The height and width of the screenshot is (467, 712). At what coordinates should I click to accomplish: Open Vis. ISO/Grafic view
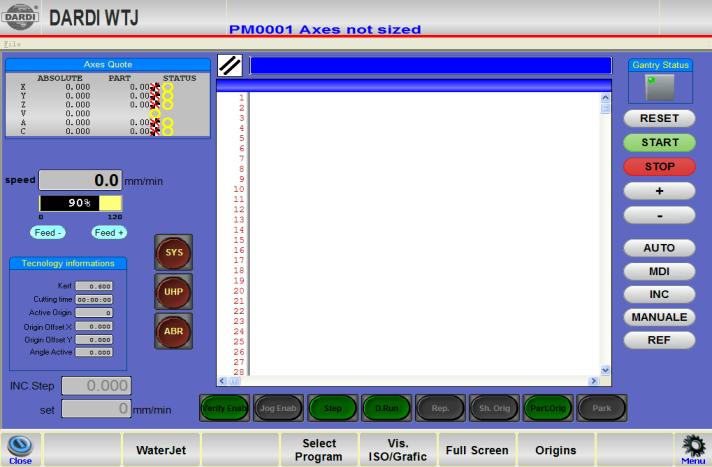coord(398,450)
